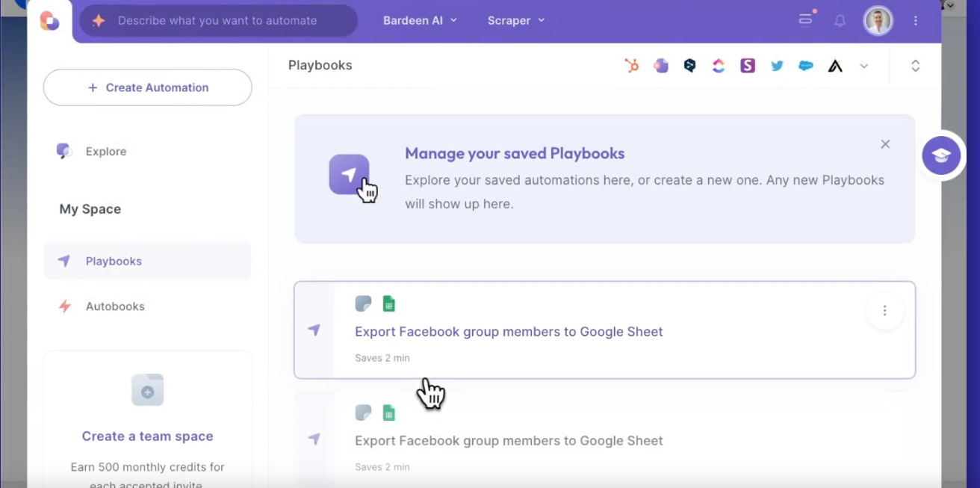Click the Google Sheets icon on first playbook

pos(388,303)
